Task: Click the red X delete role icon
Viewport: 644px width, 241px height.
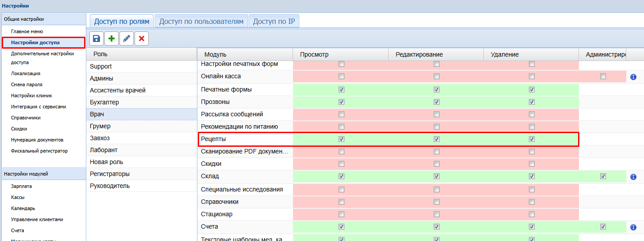Action: (142, 39)
